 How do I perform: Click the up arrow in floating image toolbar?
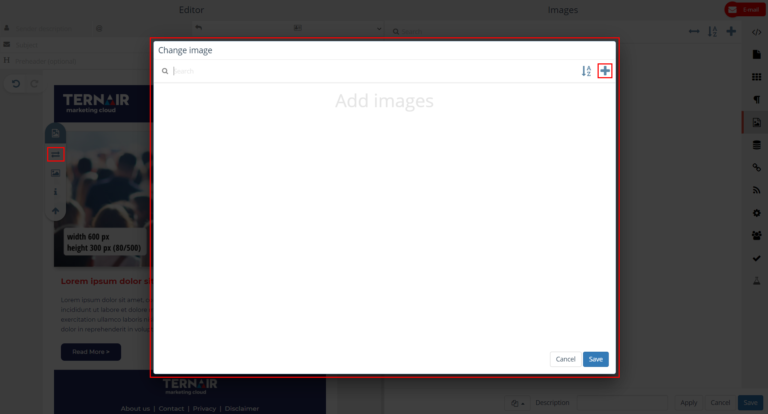(55, 211)
